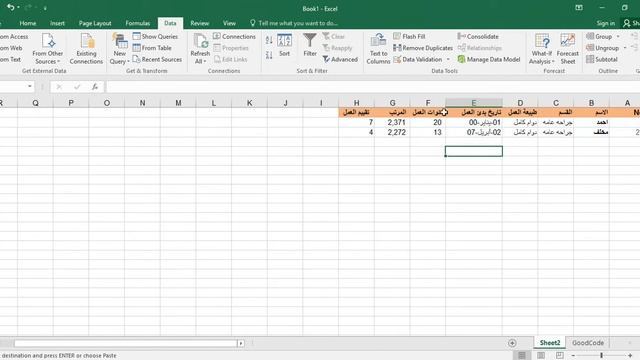Open What-If Analysis
The height and width of the screenshot is (360, 640).
click(x=542, y=49)
